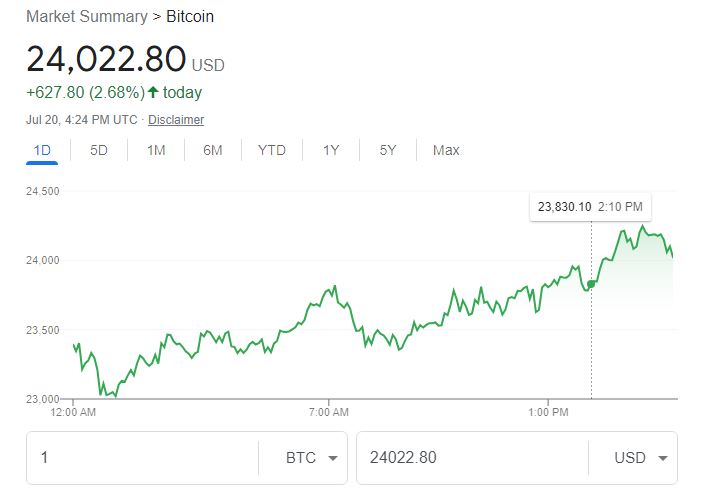Click the 7:00 AM axis label
The height and width of the screenshot is (496, 710).
tap(329, 412)
